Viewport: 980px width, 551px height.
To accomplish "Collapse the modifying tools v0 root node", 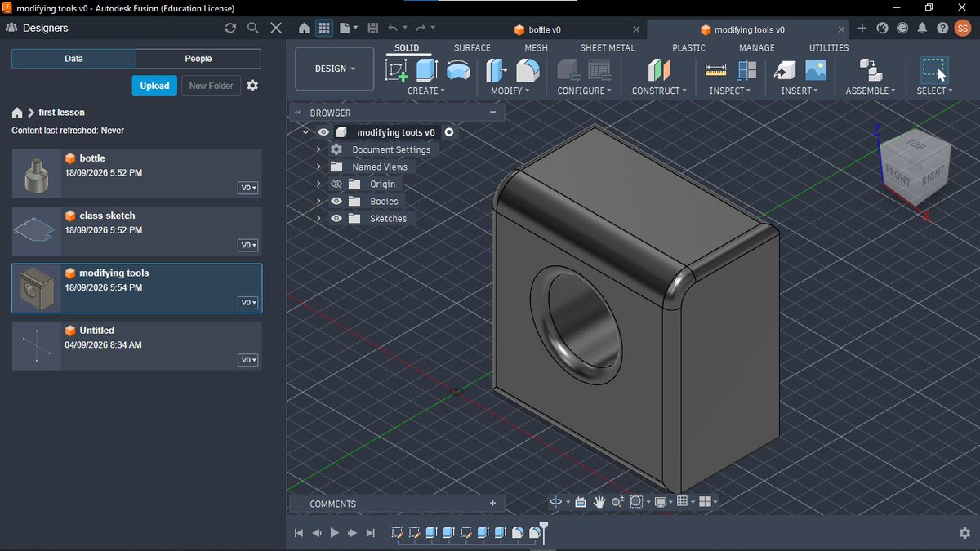I will [x=305, y=132].
